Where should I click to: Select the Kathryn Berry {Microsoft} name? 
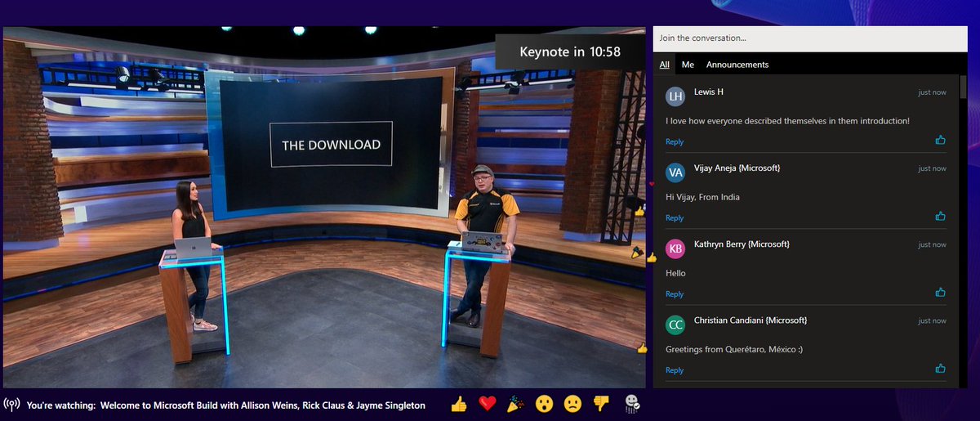(742, 244)
